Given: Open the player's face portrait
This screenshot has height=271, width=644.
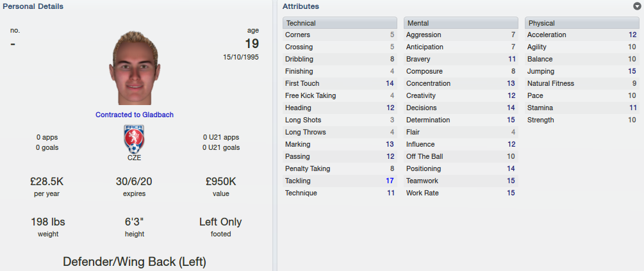Looking at the screenshot, I should tap(135, 68).
